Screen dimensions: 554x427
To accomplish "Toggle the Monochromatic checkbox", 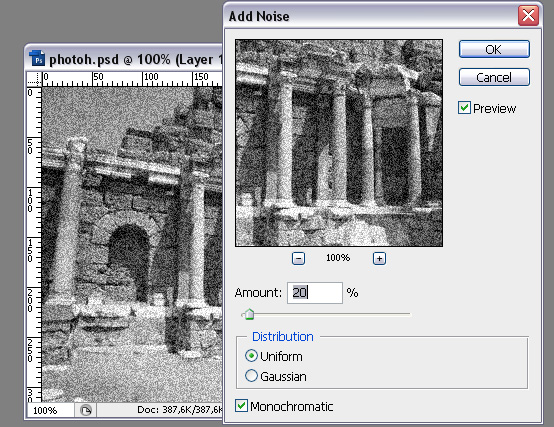I will tap(241, 405).
